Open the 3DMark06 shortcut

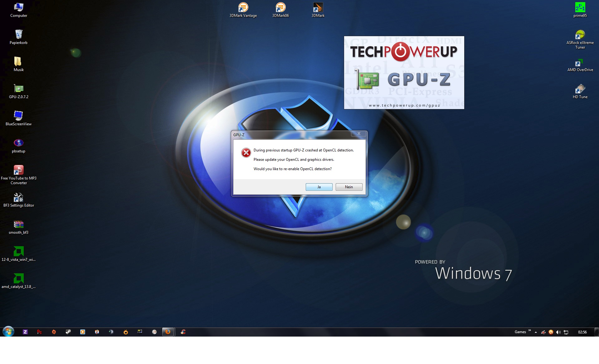[280, 8]
